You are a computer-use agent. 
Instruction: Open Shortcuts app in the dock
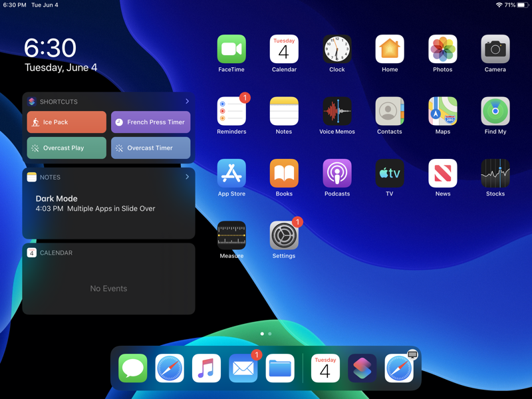[x=362, y=368]
